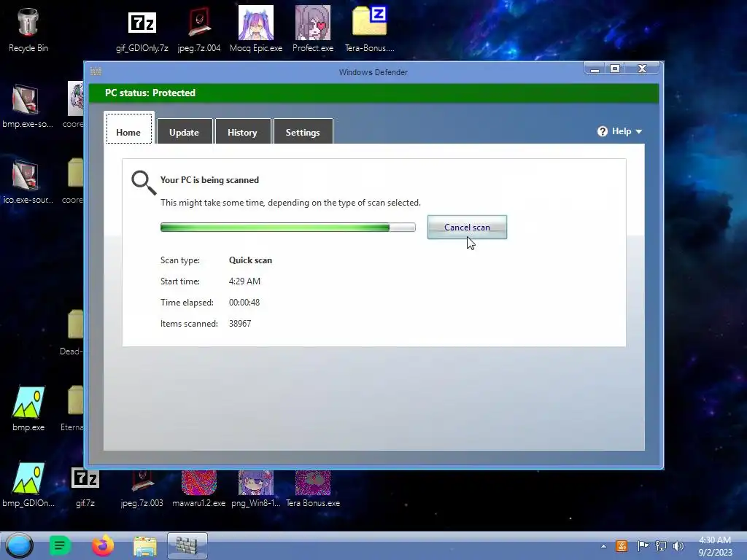Open the Start orb button
This screenshot has height=560, width=747.
tap(20, 545)
